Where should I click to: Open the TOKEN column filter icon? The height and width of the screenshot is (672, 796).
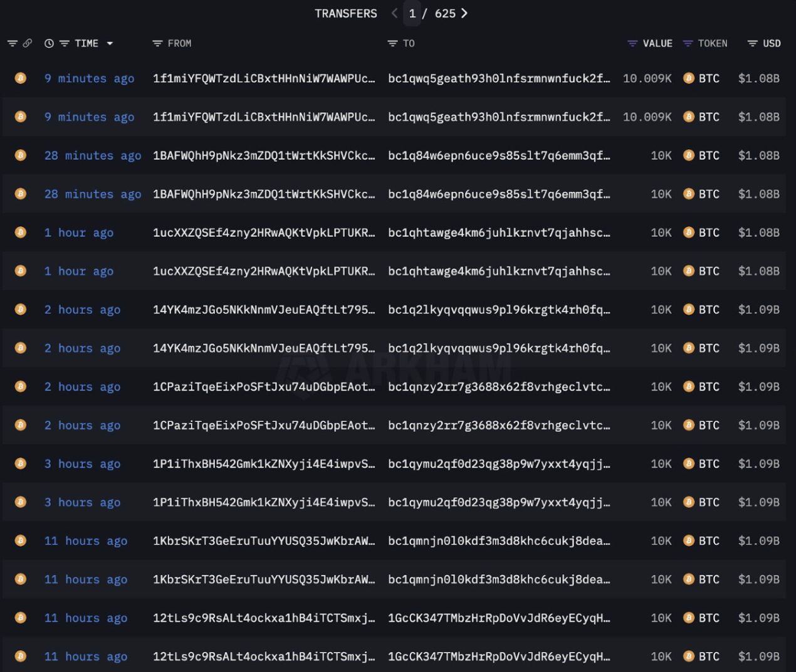pyautogui.click(x=688, y=43)
